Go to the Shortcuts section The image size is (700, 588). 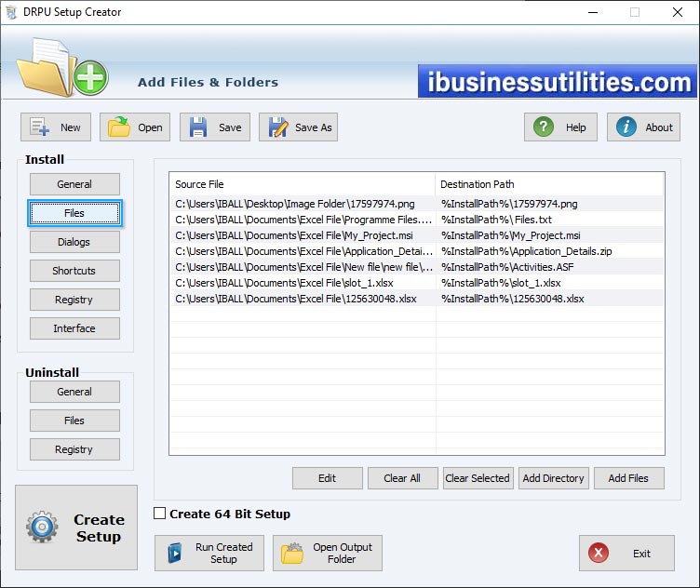(74, 271)
